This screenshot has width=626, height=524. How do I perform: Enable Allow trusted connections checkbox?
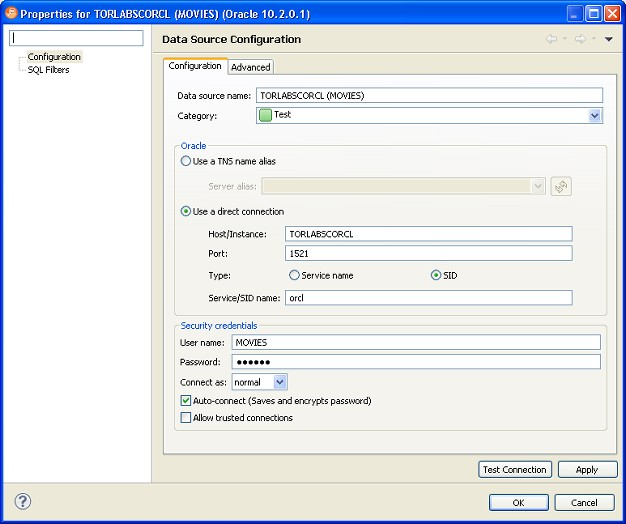(x=186, y=418)
